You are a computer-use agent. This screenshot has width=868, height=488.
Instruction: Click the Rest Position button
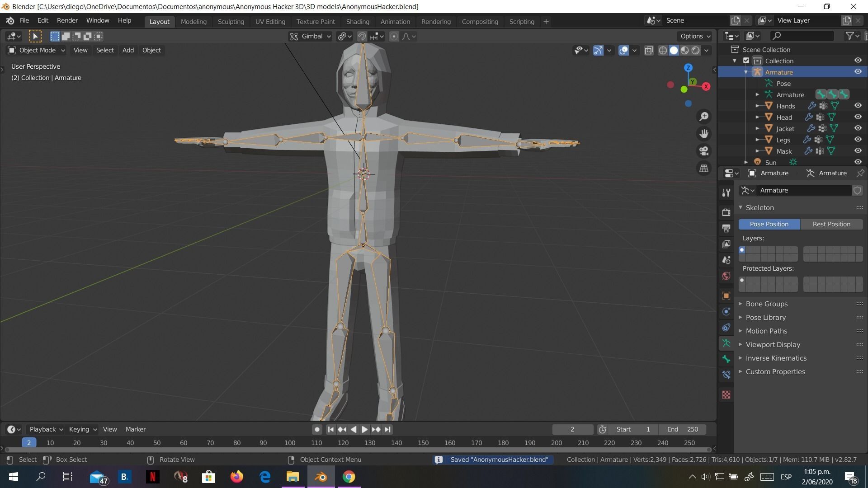[831, 224]
